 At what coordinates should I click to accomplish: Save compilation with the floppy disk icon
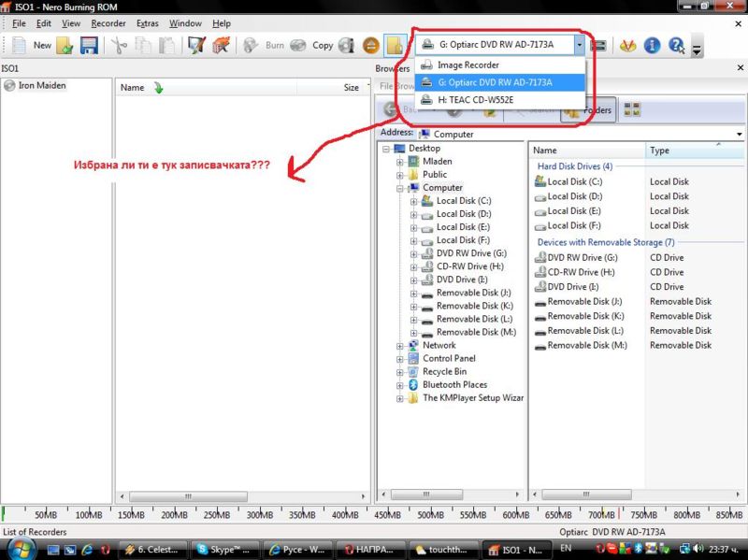point(89,46)
